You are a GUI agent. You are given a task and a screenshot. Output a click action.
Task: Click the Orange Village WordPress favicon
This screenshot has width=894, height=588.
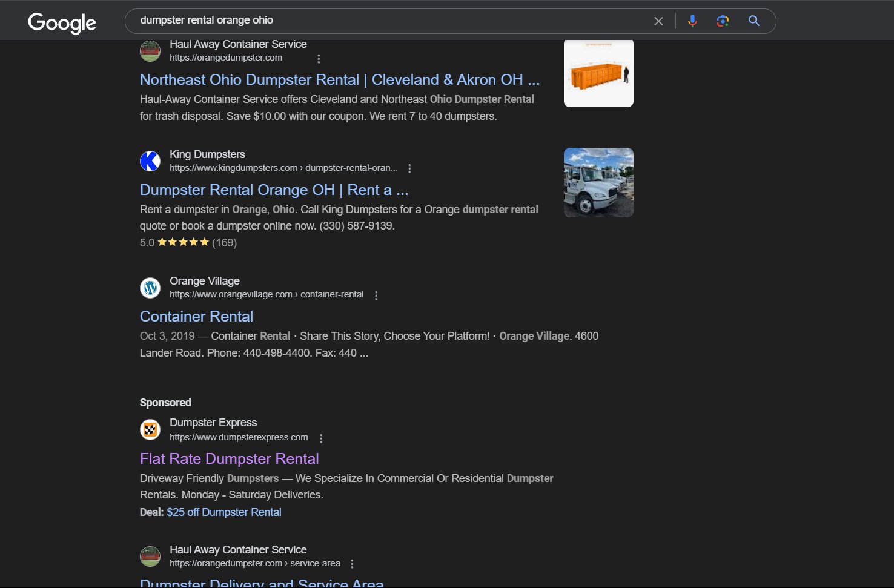150,288
